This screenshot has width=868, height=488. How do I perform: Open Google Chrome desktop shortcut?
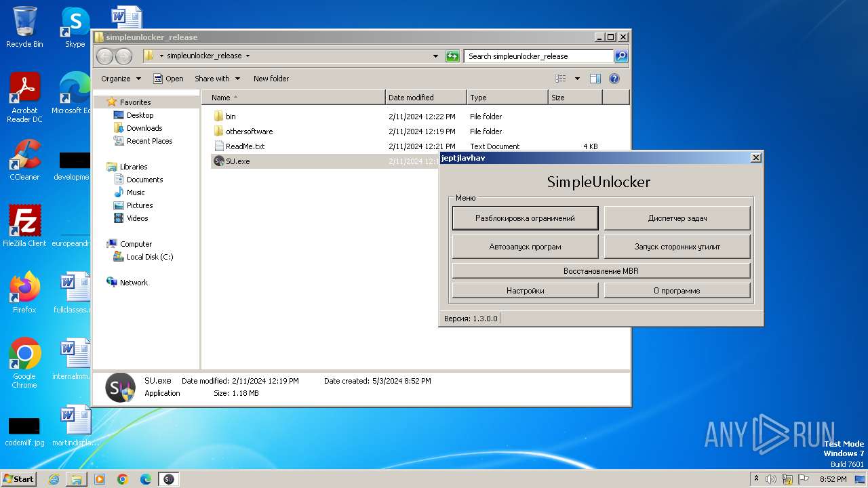pyautogui.click(x=24, y=363)
